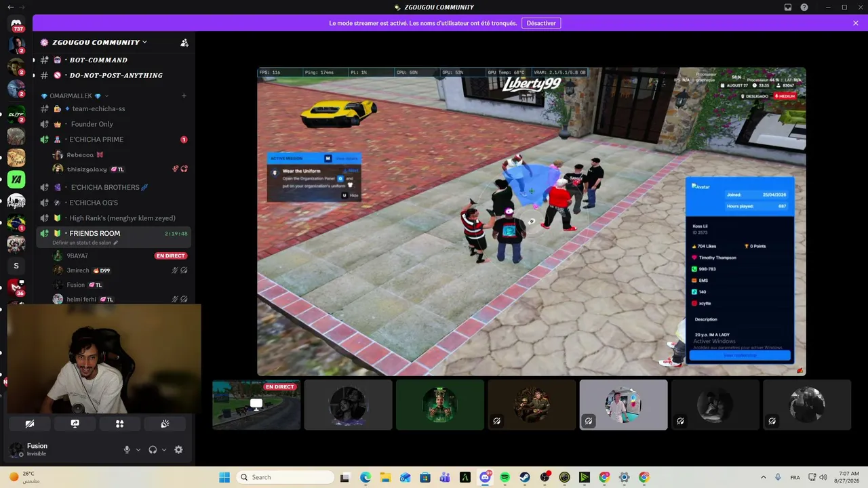Image resolution: width=868 pixels, height=488 pixels.
Task: Deafen audio with the headphones button
Action: click(153, 449)
